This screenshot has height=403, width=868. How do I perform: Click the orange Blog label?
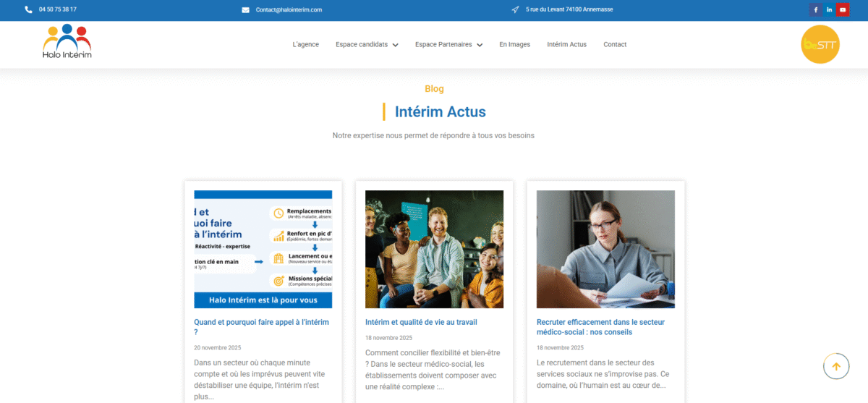click(x=434, y=89)
